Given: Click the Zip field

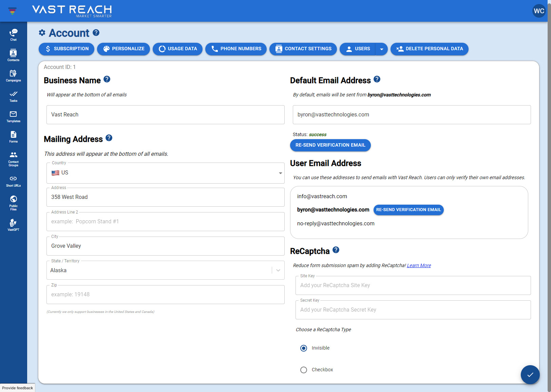Looking at the screenshot, I should (166, 295).
